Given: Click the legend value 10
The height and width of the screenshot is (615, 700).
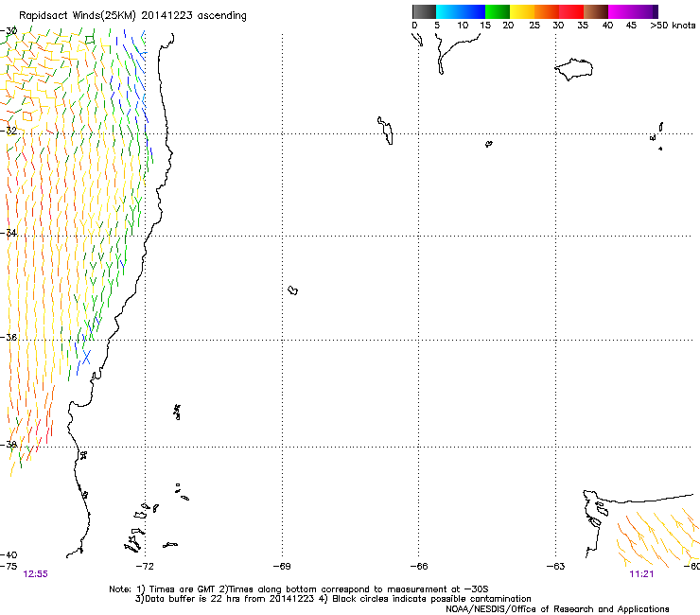Looking at the screenshot, I should tap(463, 26).
